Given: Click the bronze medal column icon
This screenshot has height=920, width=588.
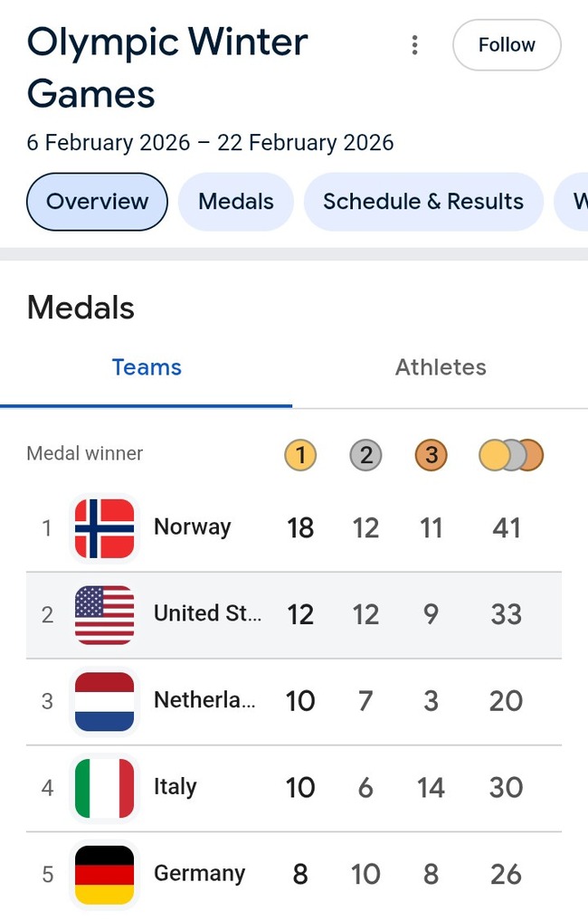Looking at the screenshot, I should (432, 455).
